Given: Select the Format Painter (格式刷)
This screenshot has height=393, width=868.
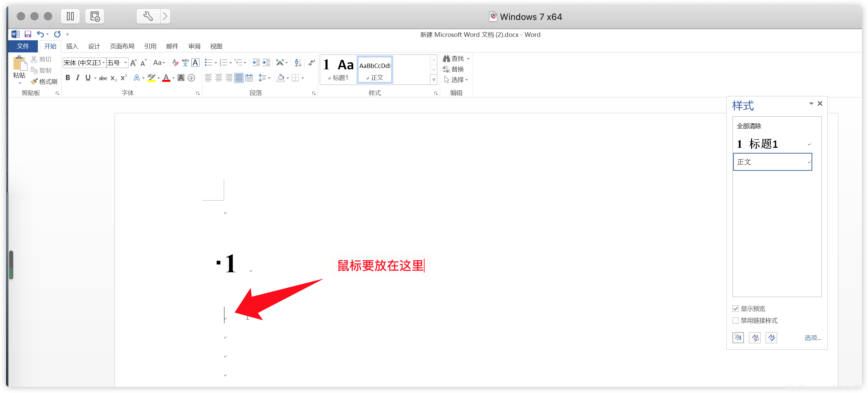Looking at the screenshot, I should (x=44, y=82).
